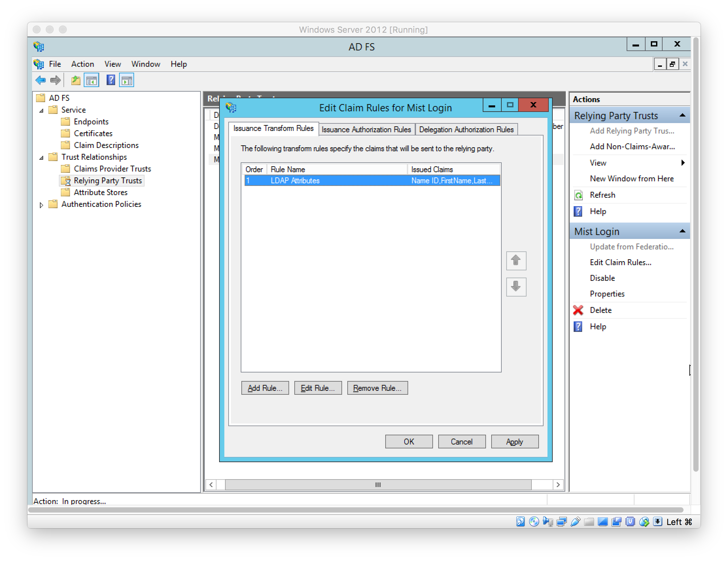Open the Action menu
Viewport: 728px width, 561px height.
[x=82, y=64]
